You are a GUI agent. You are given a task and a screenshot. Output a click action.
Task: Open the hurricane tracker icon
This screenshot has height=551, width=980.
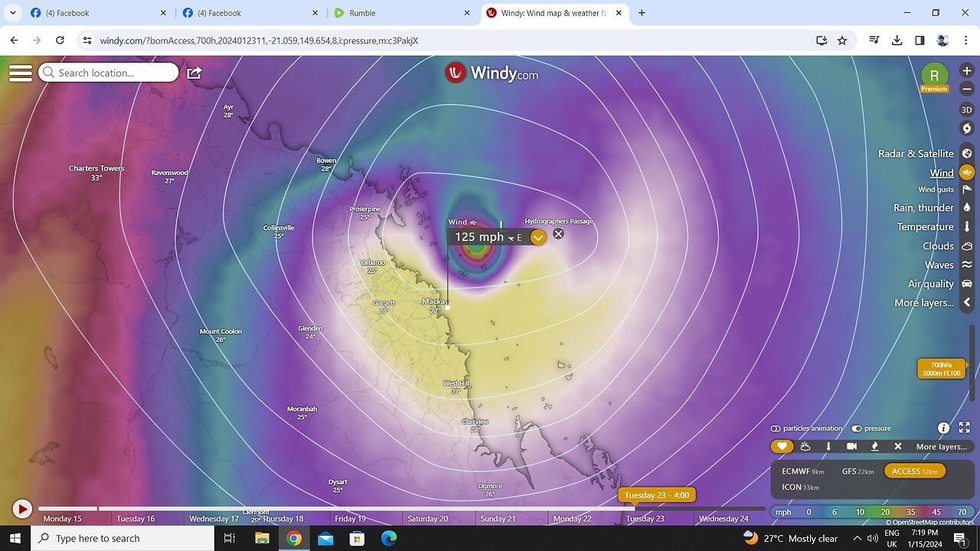967,128
